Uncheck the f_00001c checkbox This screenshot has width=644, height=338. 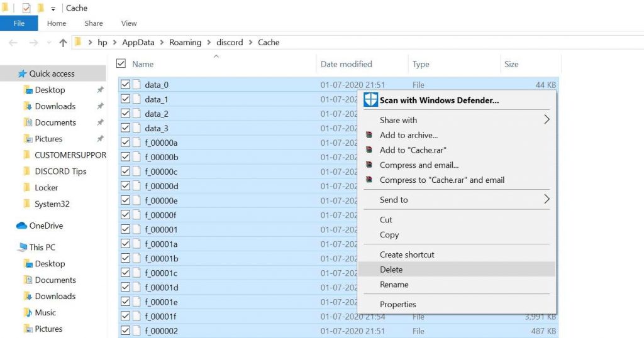[125, 273]
